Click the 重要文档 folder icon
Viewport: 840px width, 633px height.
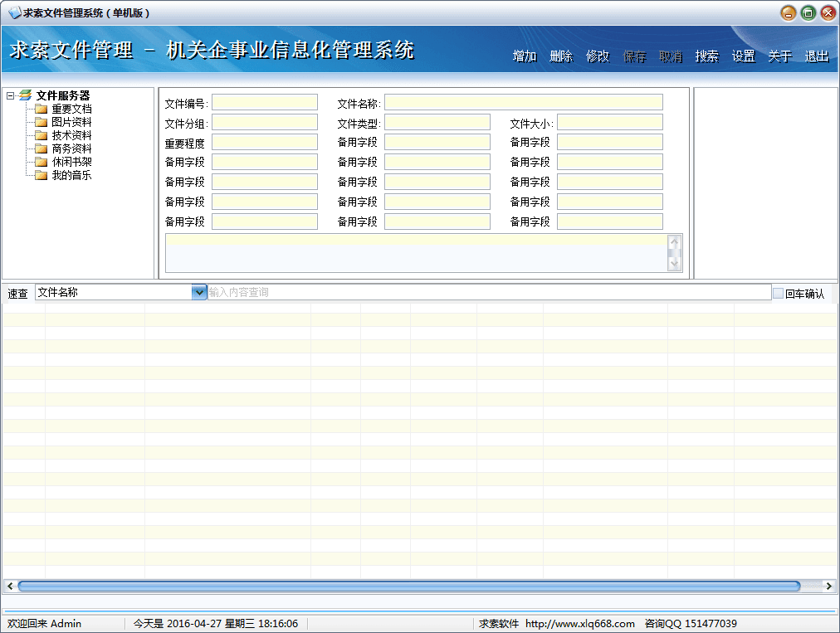[42, 109]
